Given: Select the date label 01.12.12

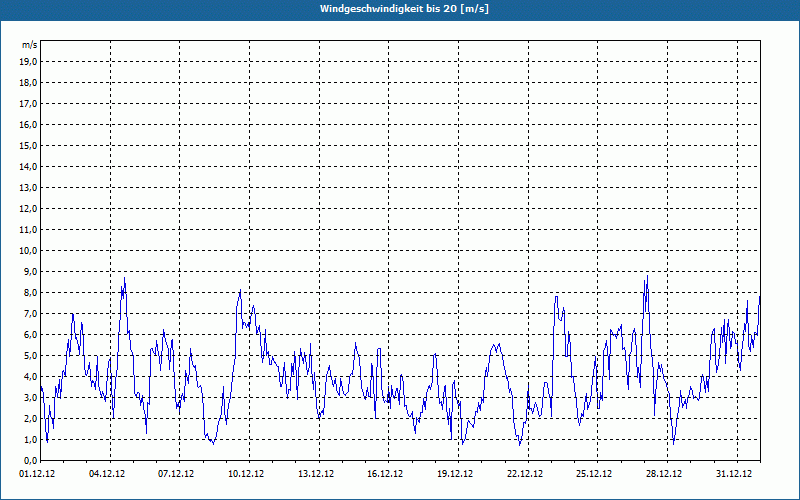Looking at the screenshot, I should pyautogui.click(x=37, y=473).
